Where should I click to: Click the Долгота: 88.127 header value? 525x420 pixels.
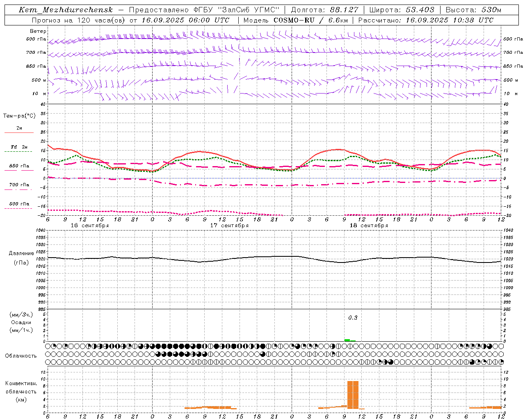(x=324, y=10)
